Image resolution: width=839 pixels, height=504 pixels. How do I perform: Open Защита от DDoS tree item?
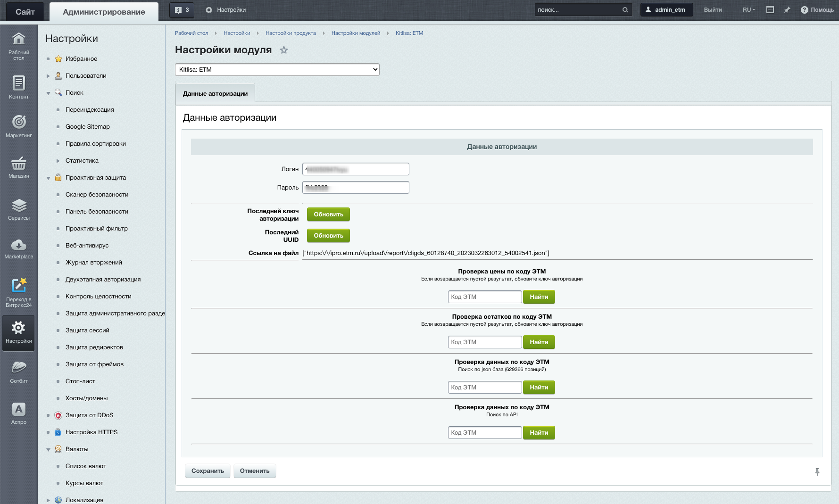pyautogui.click(x=89, y=415)
